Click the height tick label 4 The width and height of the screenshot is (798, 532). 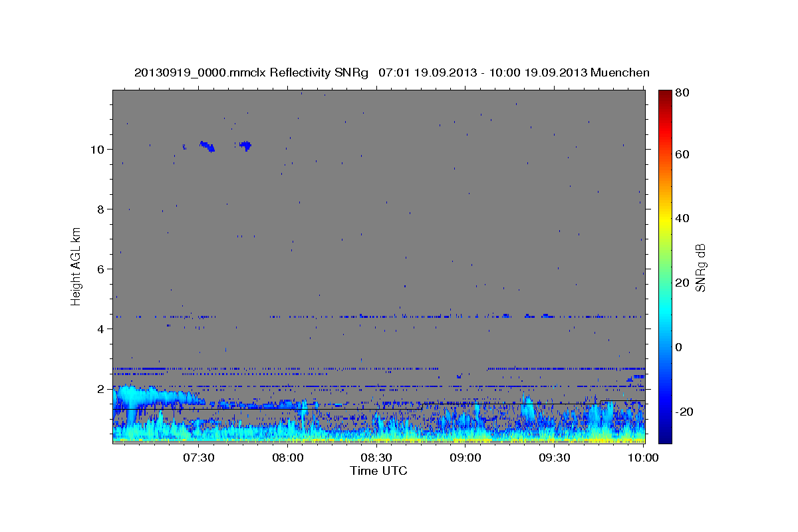[101, 329]
